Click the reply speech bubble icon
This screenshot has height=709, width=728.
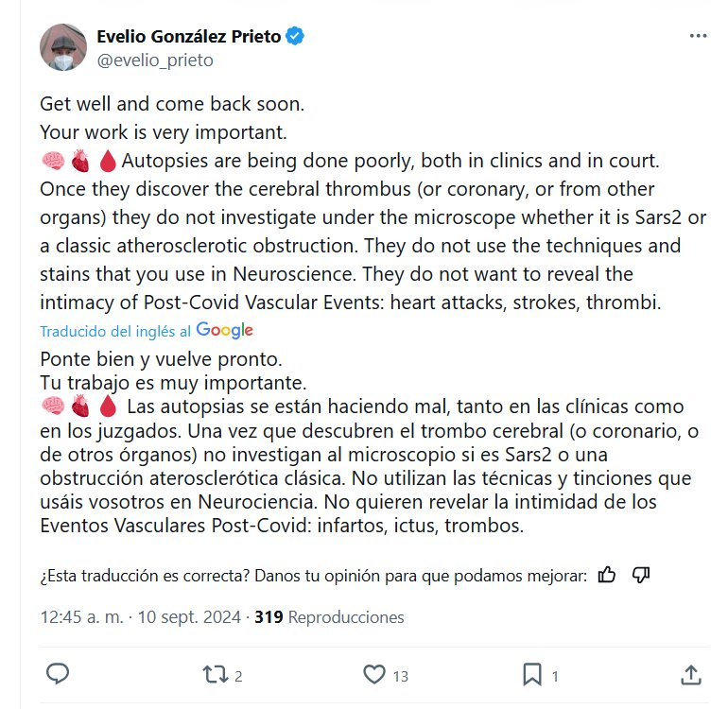pos(58,674)
